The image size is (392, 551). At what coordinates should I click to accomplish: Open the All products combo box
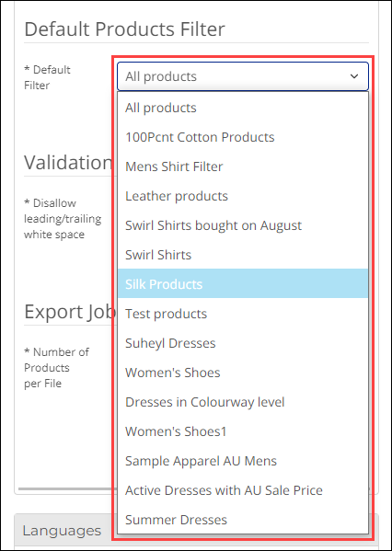(x=243, y=76)
